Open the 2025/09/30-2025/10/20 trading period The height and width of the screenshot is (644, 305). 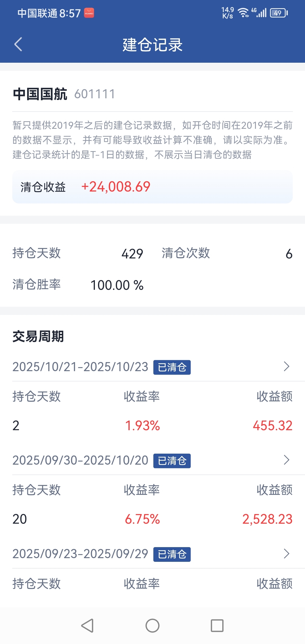(x=152, y=460)
